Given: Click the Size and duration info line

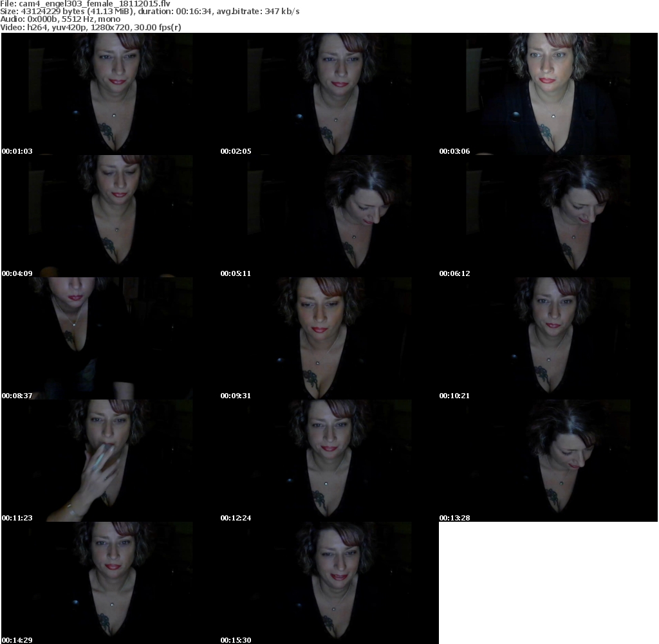Looking at the screenshot, I should click(x=150, y=12).
